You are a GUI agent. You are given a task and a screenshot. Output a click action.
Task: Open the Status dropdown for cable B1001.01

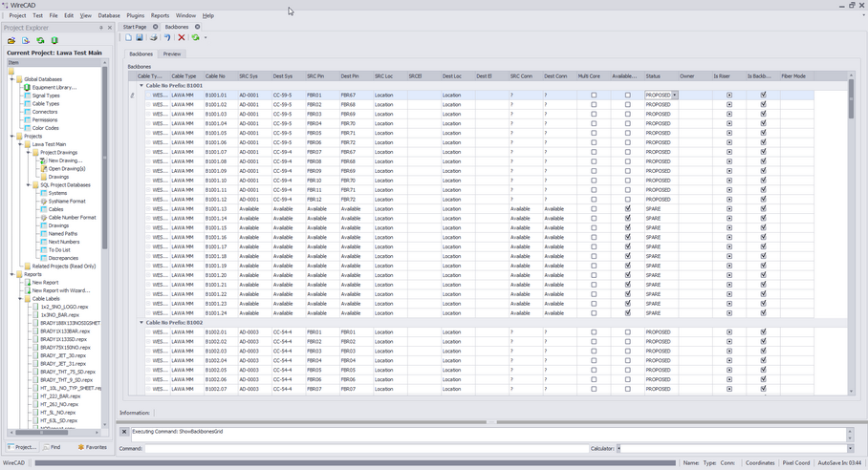pos(674,96)
